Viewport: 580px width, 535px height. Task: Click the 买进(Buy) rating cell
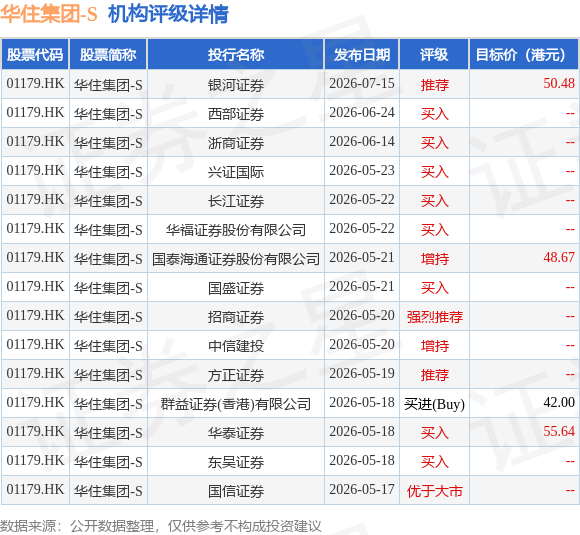(434, 404)
